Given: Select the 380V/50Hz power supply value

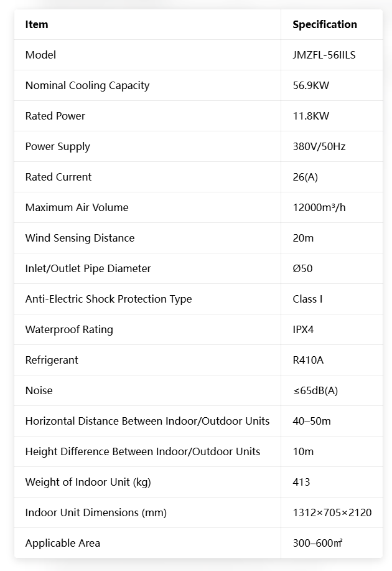Looking at the screenshot, I should click(319, 146).
